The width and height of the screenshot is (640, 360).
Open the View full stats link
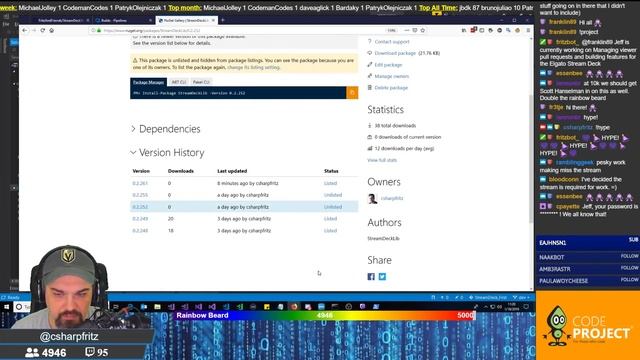(382, 160)
